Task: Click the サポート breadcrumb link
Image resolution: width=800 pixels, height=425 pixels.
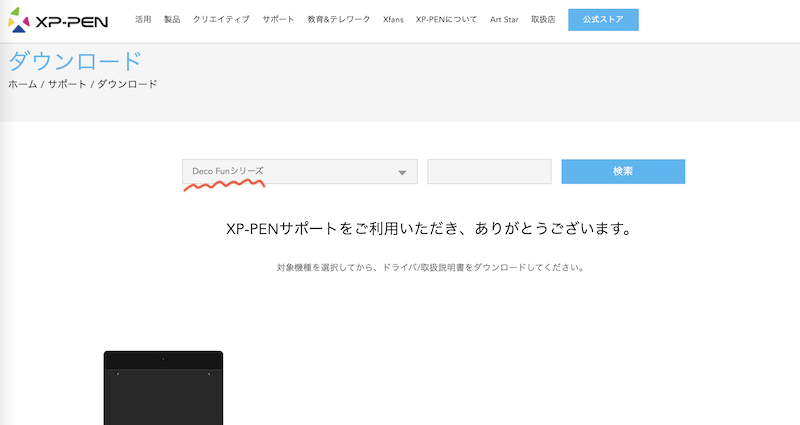Action: [67, 84]
